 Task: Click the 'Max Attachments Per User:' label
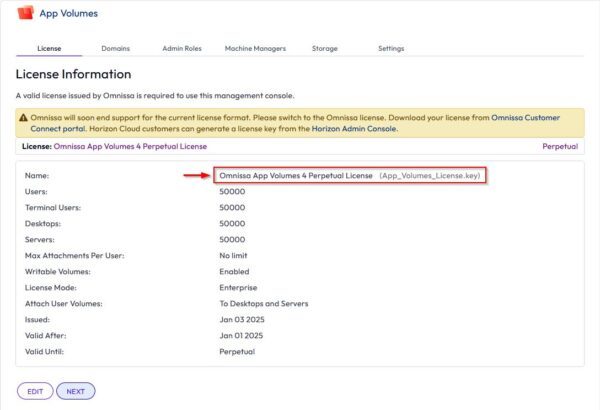75,256
